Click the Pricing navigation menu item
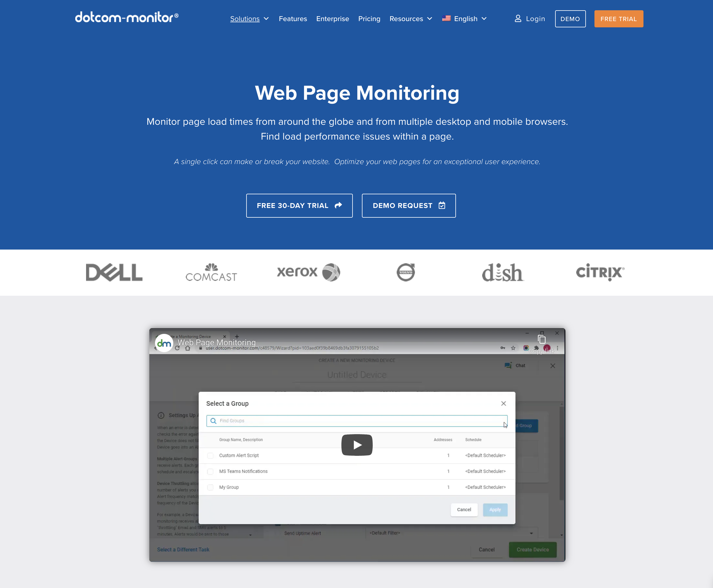This screenshot has width=713, height=588. 370,18
